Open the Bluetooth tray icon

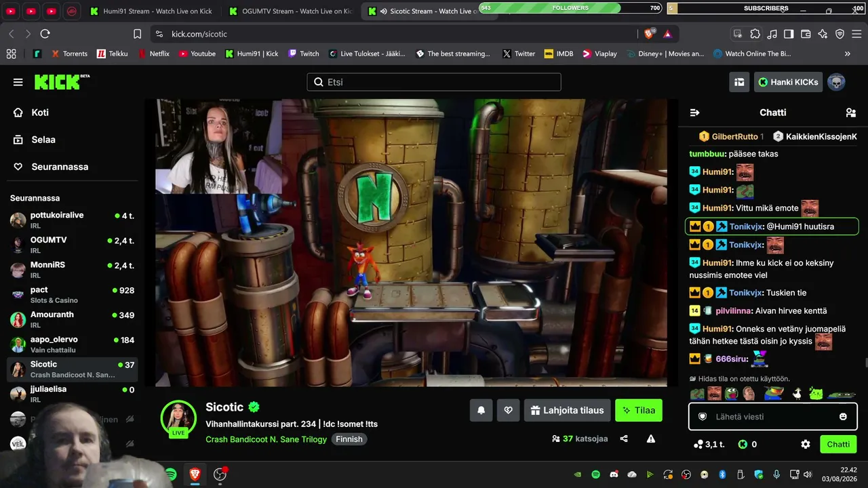[722, 474]
